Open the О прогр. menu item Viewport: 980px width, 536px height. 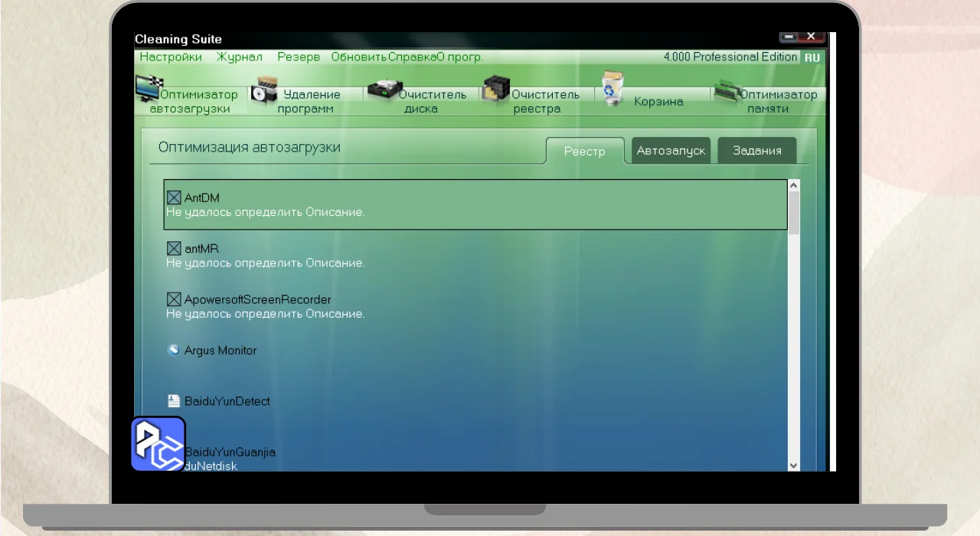pyautogui.click(x=460, y=57)
